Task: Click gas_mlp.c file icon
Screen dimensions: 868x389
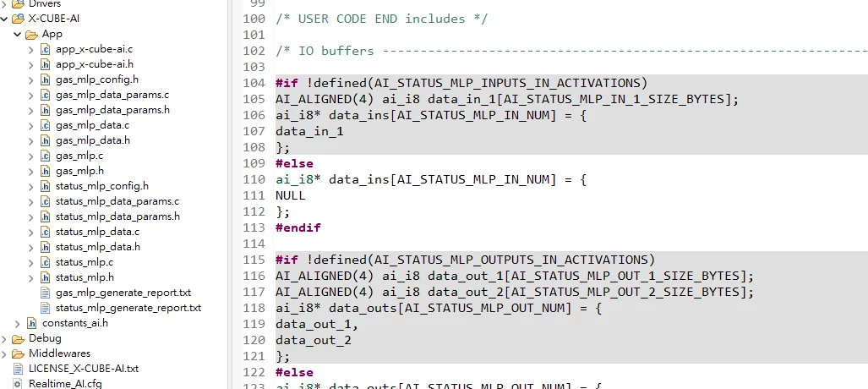Action: point(46,156)
